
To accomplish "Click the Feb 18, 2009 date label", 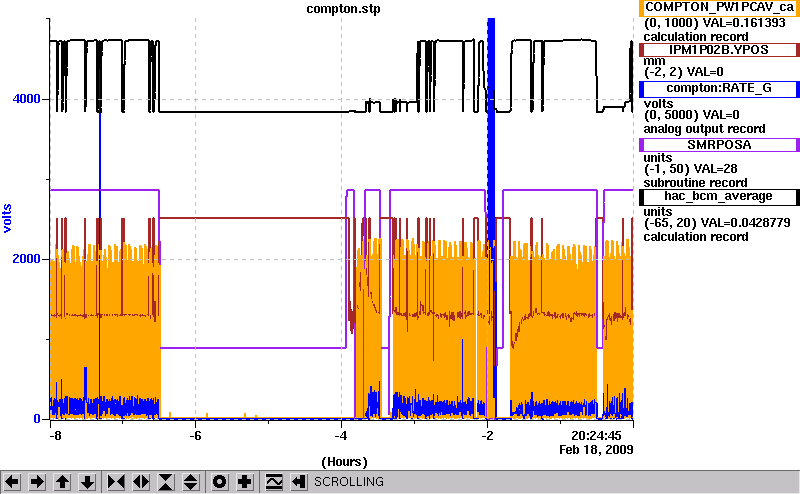I will click(x=596, y=450).
